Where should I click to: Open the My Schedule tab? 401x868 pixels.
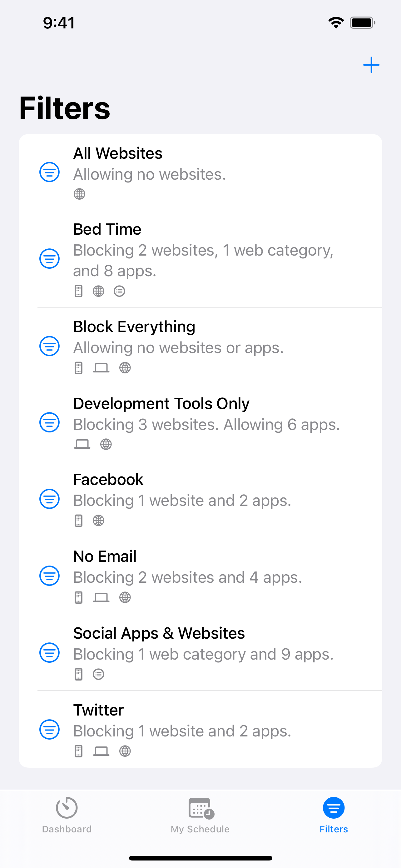pos(200,814)
